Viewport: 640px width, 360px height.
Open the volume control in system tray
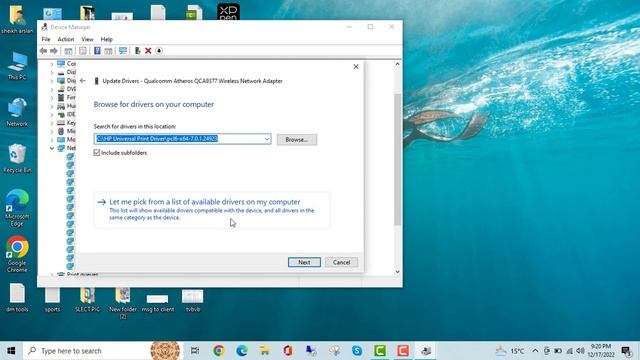580,351
